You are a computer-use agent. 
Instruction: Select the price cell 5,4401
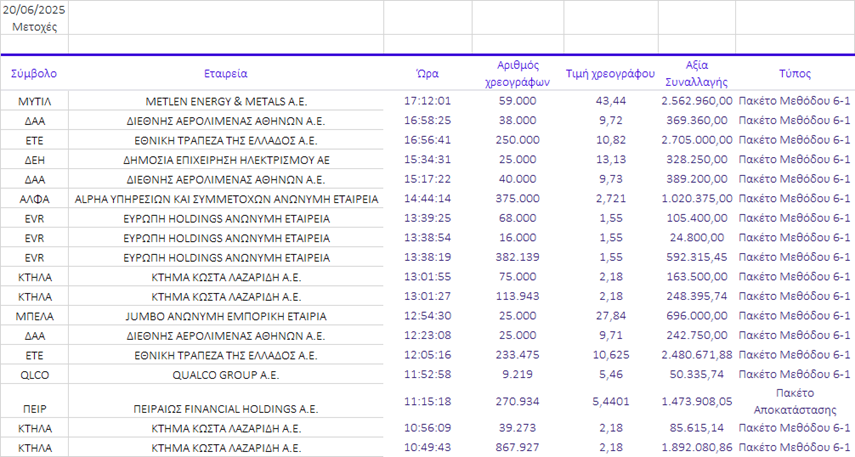click(x=610, y=401)
